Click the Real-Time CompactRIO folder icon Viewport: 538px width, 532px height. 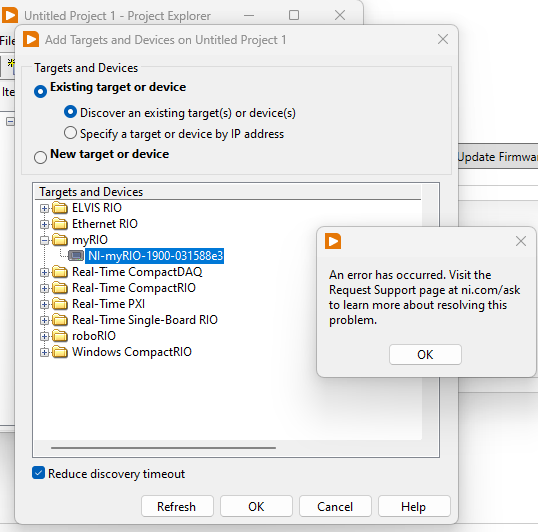pos(60,287)
